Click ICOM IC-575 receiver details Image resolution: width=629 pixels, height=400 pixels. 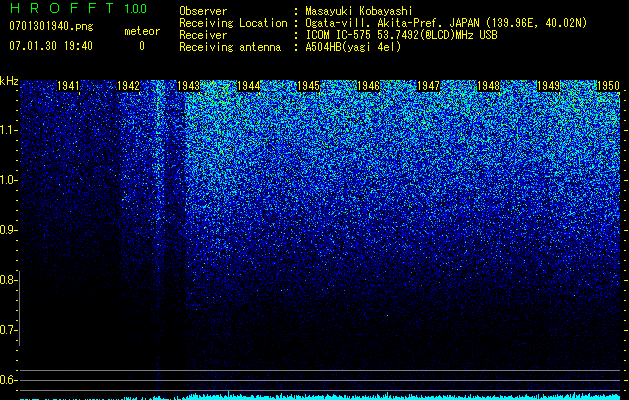[402, 35]
